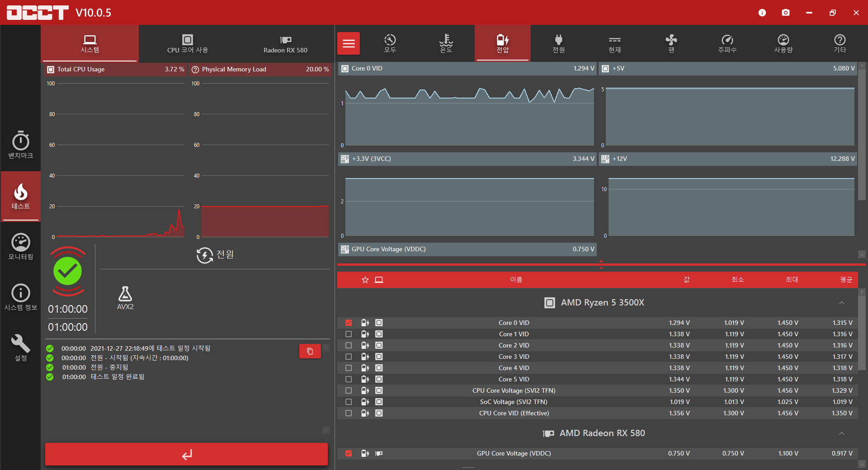Sort by 값 value column header
Viewport: 868px width, 470px height.
[687, 280]
